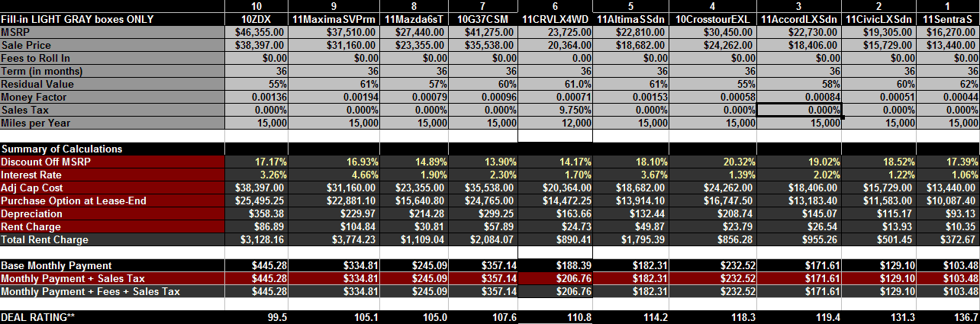Click 'Monthly Payment + Sales Tax' label
980x324 pixels.
pos(73,278)
